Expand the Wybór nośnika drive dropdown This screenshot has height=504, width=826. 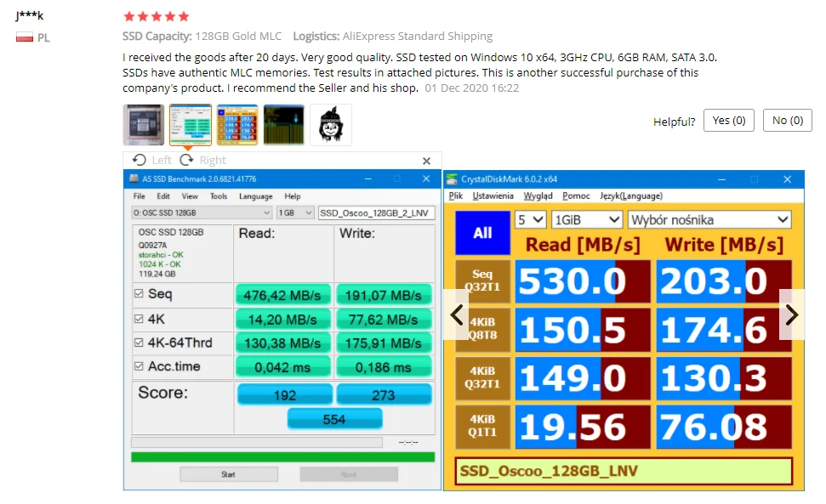709,219
